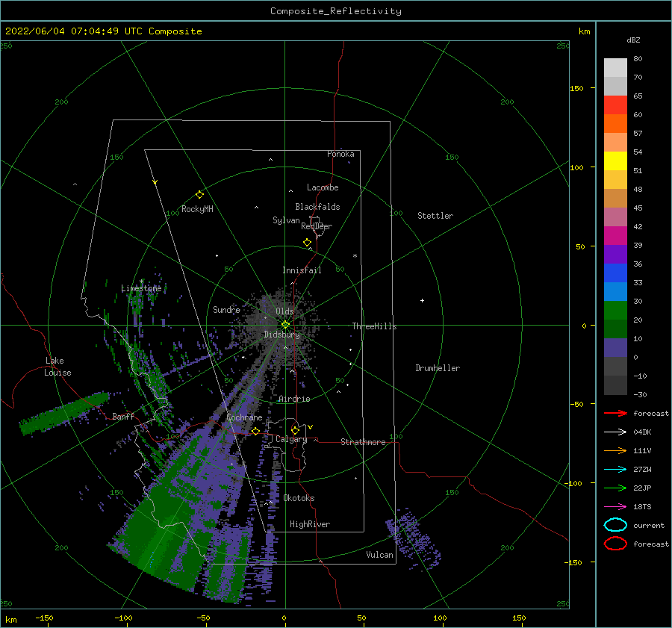The height and width of the screenshot is (628, 672).
Task: Click the HighRiver label
Action: 310,524
